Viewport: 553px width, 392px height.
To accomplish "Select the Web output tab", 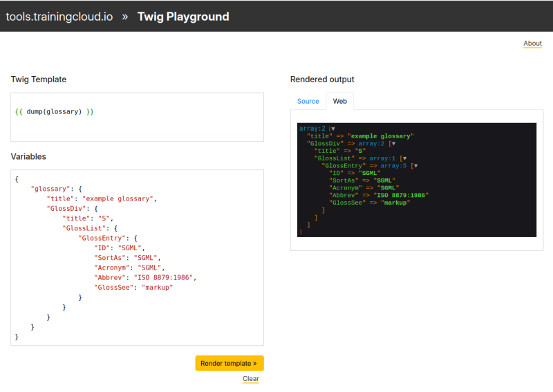I will [x=339, y=101].
